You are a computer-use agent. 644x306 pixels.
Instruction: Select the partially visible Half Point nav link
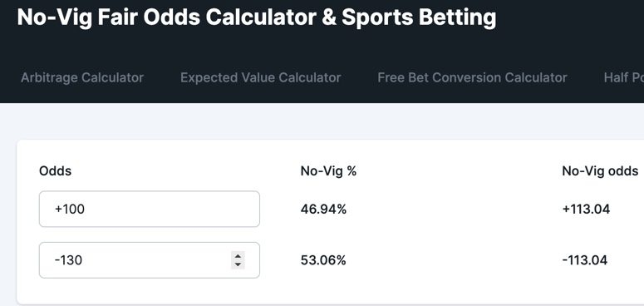click(623, 77)
